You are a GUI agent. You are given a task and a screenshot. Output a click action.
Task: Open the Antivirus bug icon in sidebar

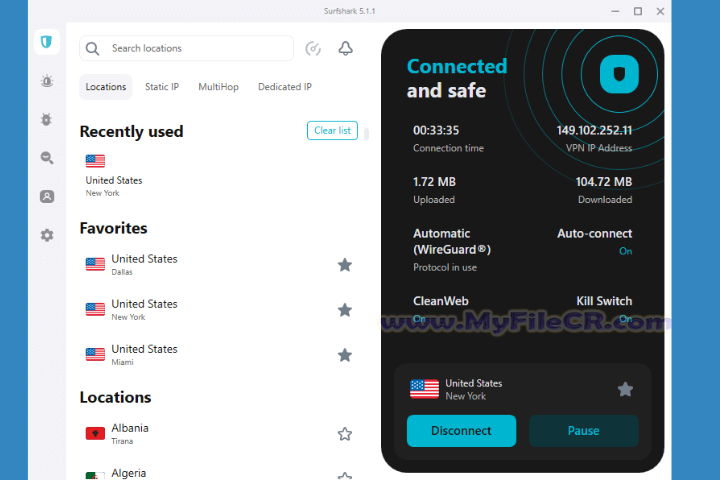[46, 119]
